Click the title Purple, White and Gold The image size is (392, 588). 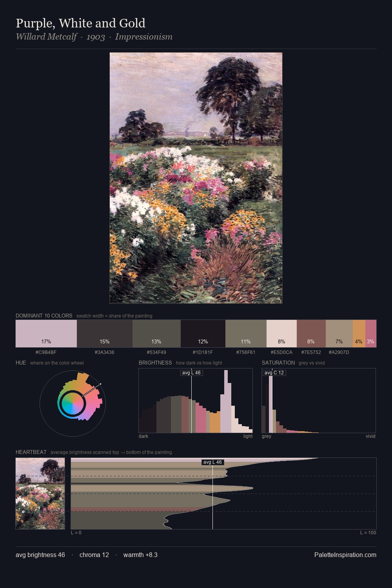(80, 23)
